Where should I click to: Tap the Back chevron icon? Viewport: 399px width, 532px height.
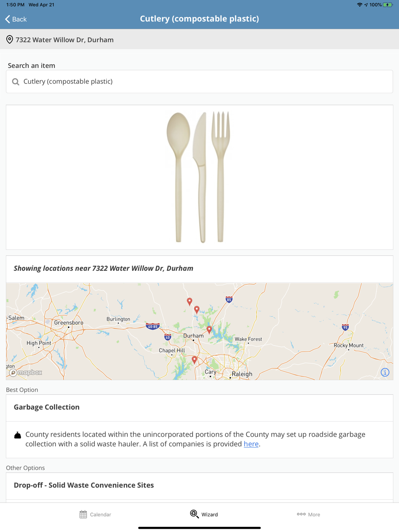point(8,19)
